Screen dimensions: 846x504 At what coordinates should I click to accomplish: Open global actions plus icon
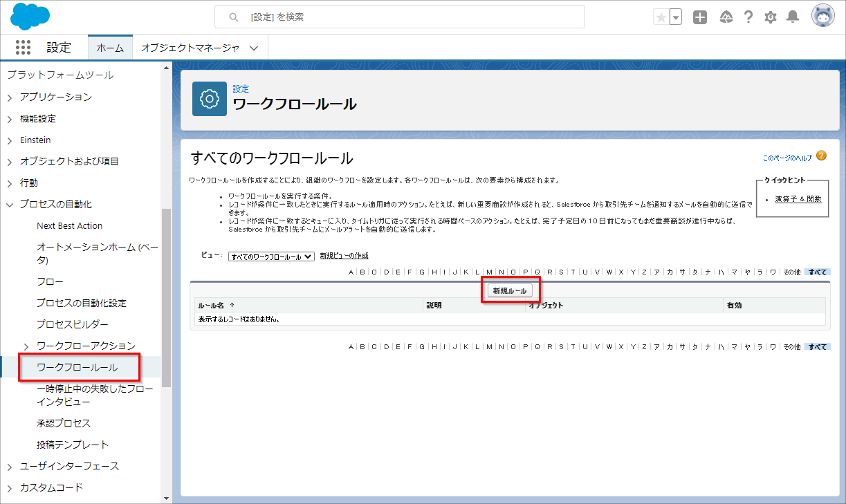[x=700, y=17]
